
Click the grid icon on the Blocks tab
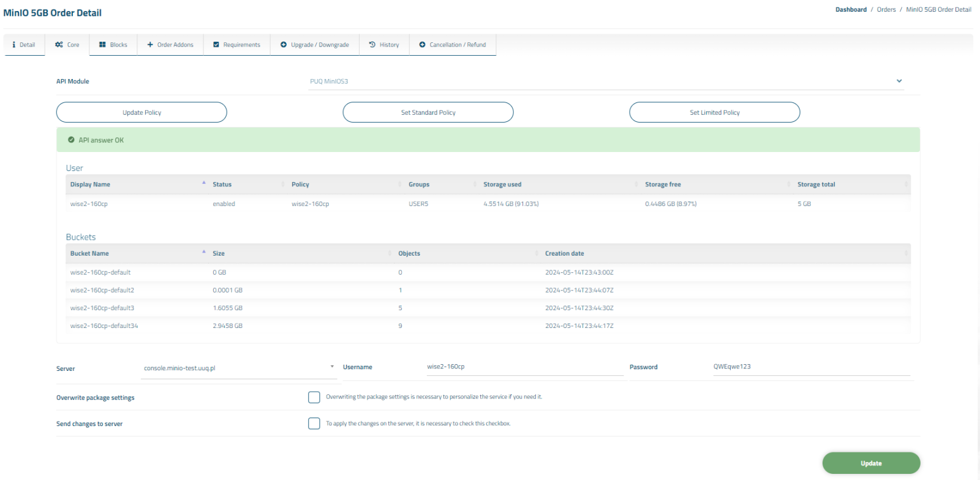(x=102, y=45)
